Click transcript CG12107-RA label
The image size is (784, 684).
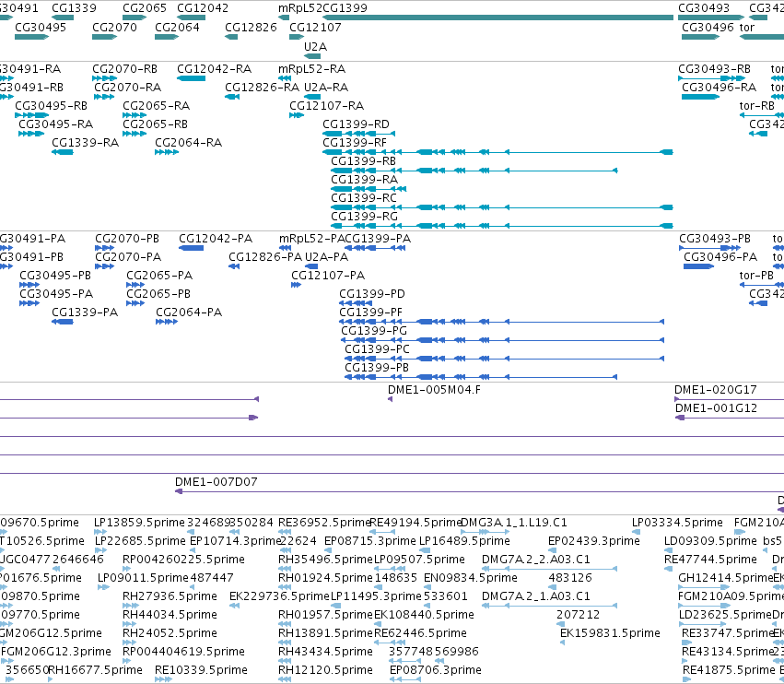point(326,106)
